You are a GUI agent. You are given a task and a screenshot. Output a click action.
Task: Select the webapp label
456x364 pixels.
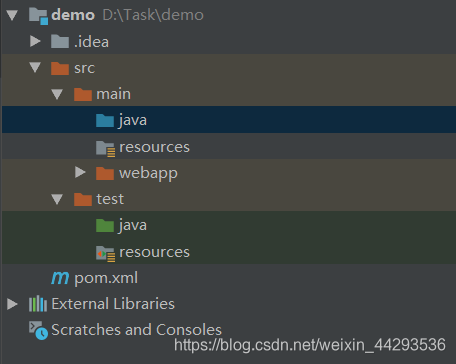pyautogui.click(x=148, y=174)
